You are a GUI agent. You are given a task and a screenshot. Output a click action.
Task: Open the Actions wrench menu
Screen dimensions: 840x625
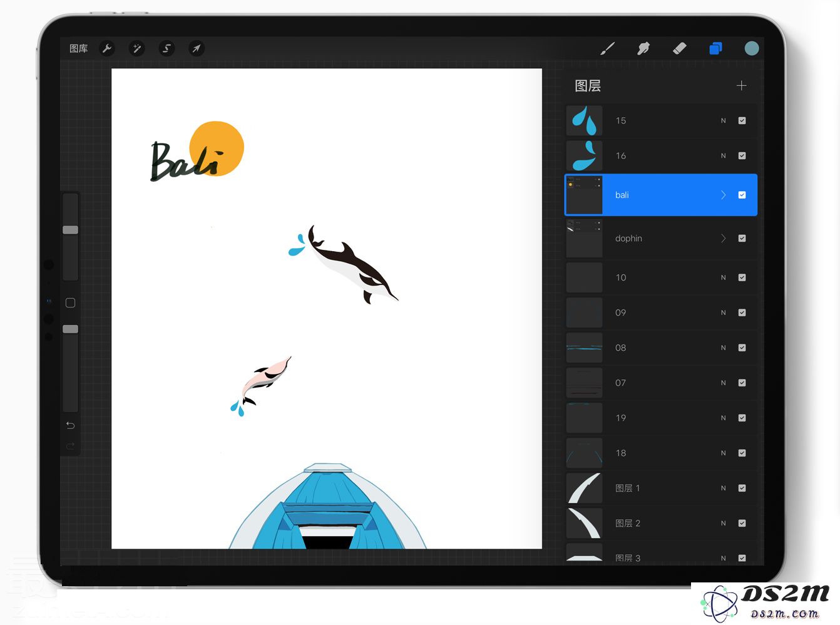pos(107,48)
